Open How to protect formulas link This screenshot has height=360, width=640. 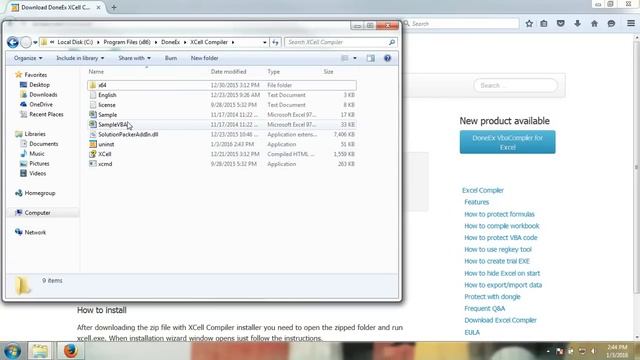(x=499, y=214)
